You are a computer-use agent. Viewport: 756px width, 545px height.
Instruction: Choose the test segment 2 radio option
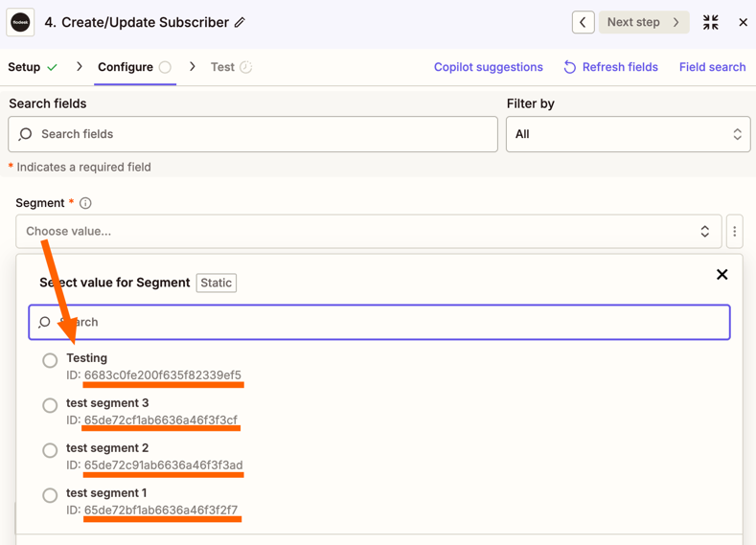tap(50, 451)
